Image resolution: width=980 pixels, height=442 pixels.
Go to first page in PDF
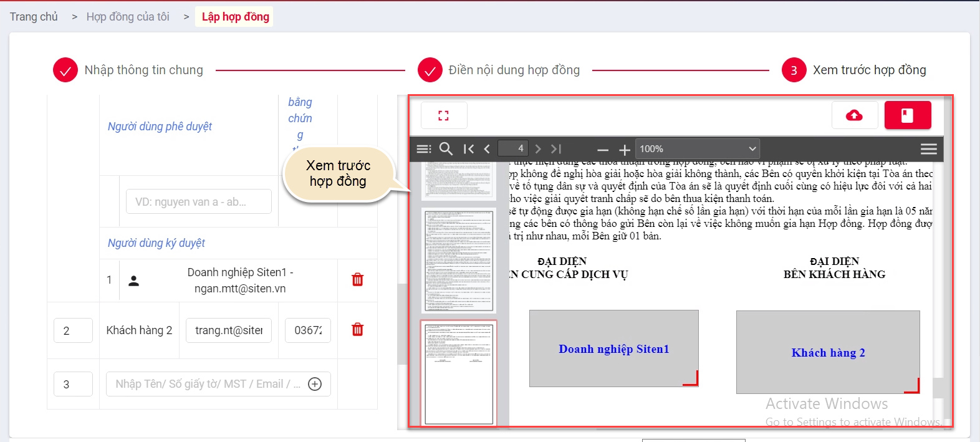tap(469, 149)
